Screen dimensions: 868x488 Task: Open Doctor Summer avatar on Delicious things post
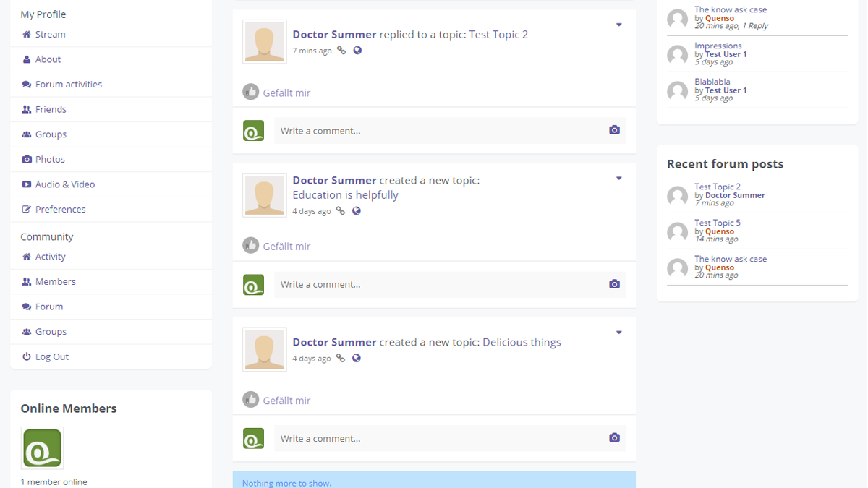[x=265, y=349]
